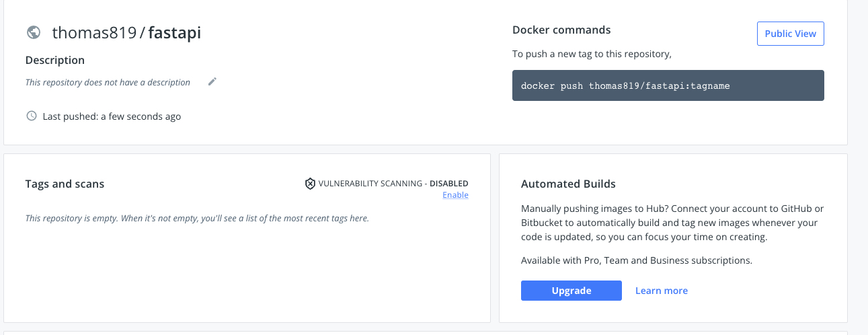Viewport: 868px width, 335px height.
Task: Click the Description heading
Action: coord(55,60)
